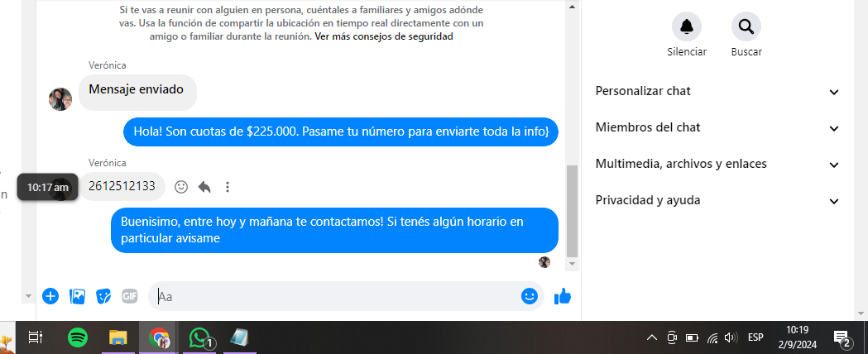
Task: Open the Buscar search icon
Action: pyautogui.click(x=746, y=26)
